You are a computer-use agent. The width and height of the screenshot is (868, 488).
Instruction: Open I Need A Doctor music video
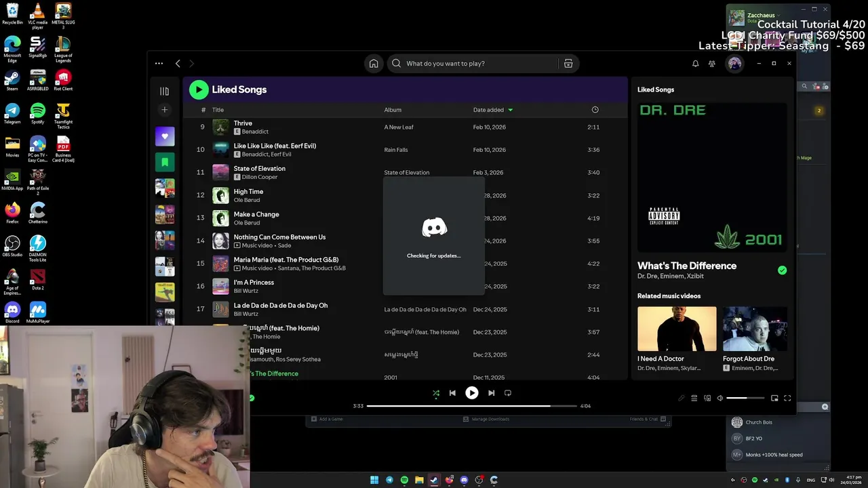click(x=677, y=329)
